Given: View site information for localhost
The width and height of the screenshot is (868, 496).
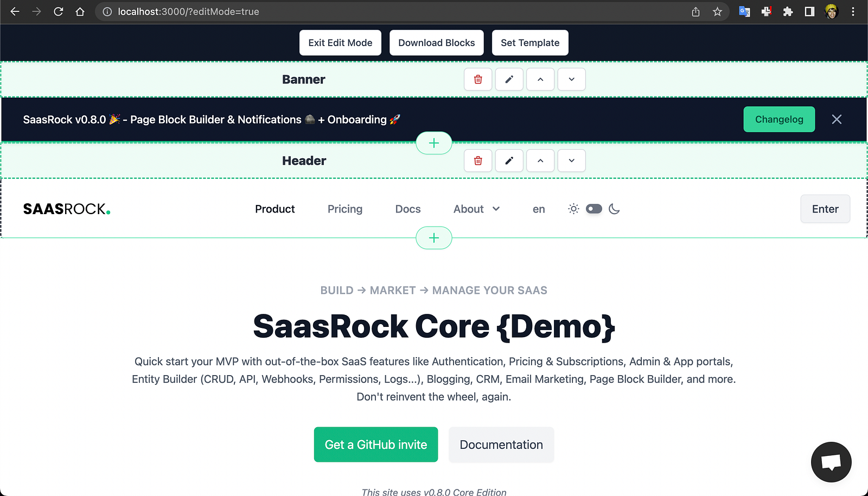Looking at the screenshot, I should (x=107, y=11).
